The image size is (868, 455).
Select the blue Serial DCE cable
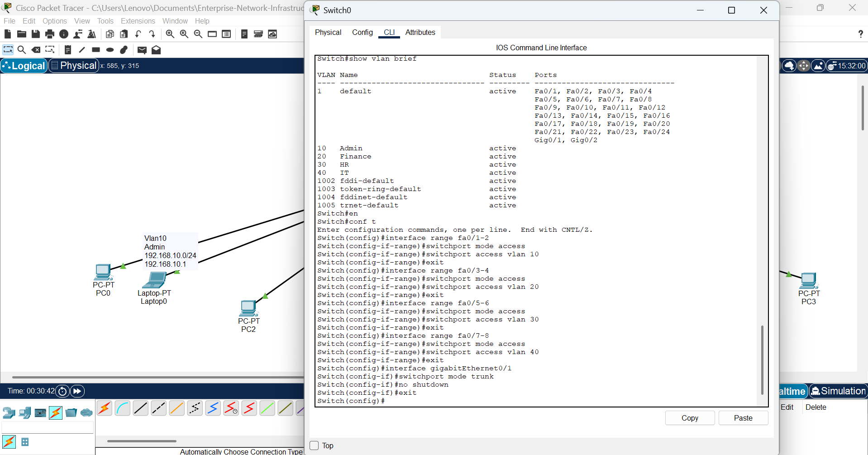tap(213, 408)
